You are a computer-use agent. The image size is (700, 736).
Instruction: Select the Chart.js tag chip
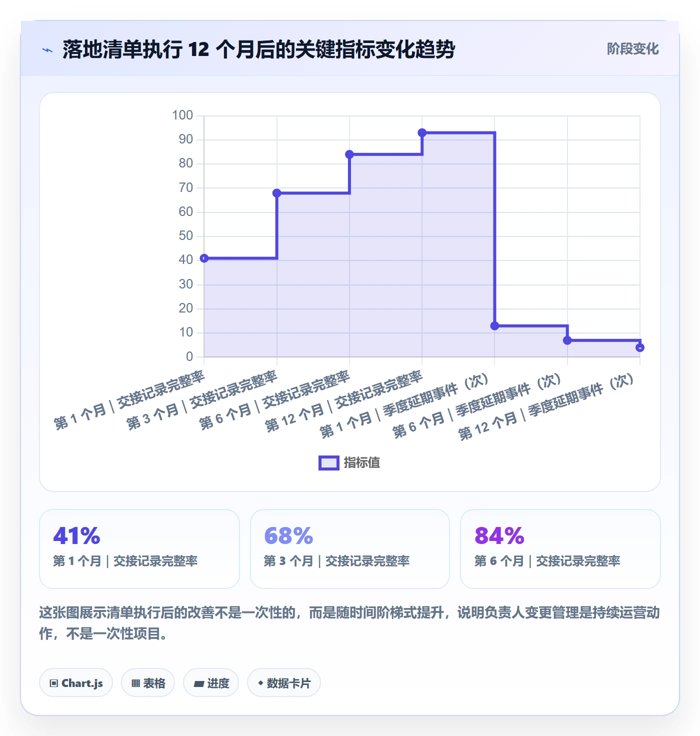(76, 683)
